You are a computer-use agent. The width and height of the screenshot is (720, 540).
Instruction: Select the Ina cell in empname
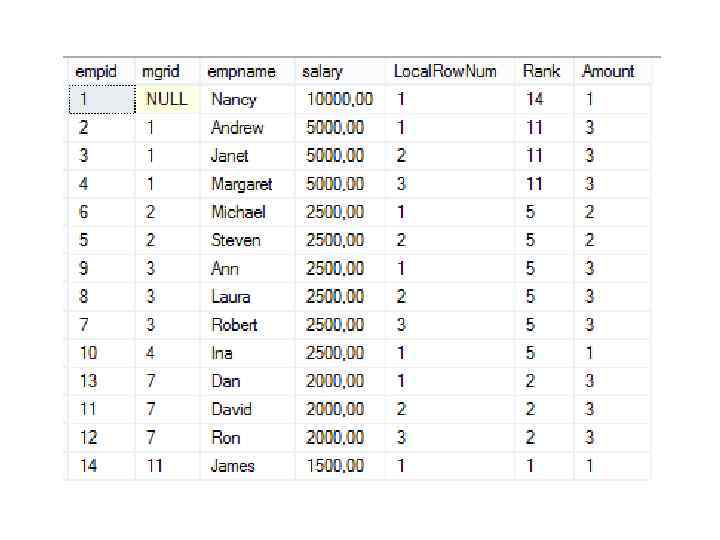point(222,353)
